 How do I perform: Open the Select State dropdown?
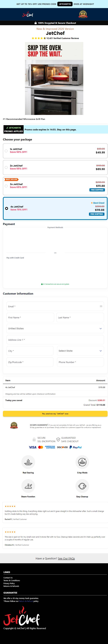(x=80, y=351)
